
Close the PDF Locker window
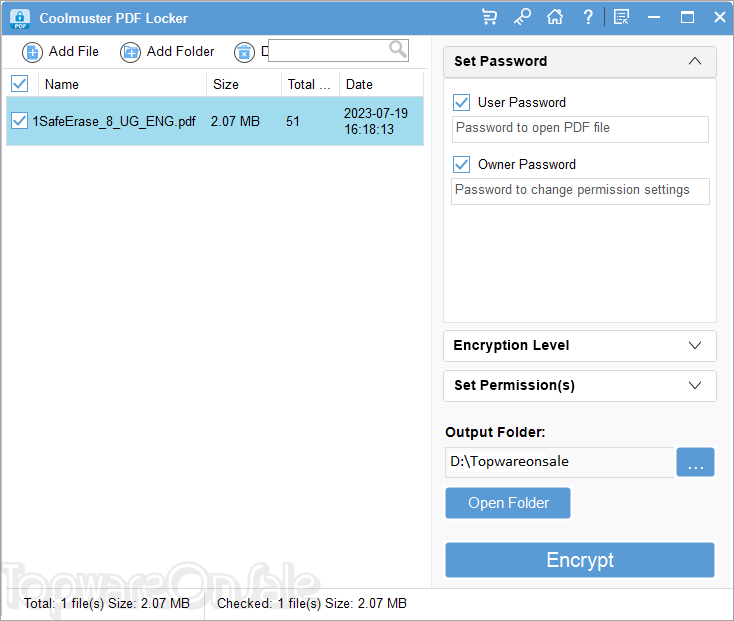click(x=720, y=18)
